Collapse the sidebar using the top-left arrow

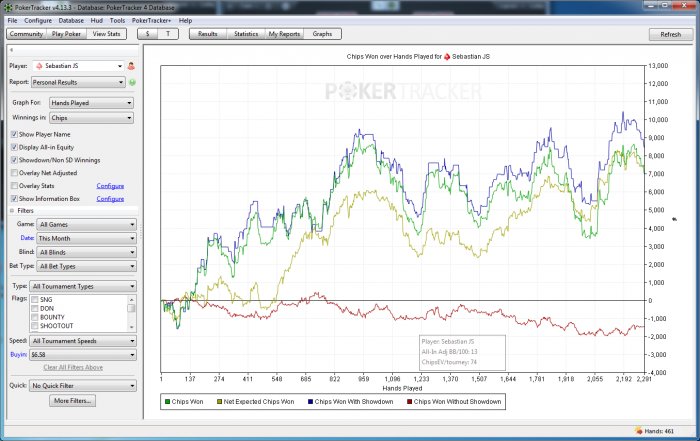click(9, 48)
